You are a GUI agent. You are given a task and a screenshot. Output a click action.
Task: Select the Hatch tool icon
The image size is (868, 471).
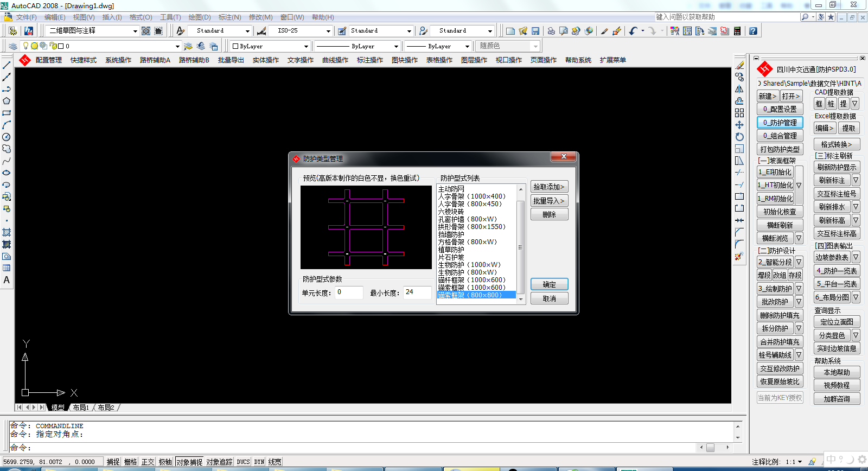(x=7, y=232)
